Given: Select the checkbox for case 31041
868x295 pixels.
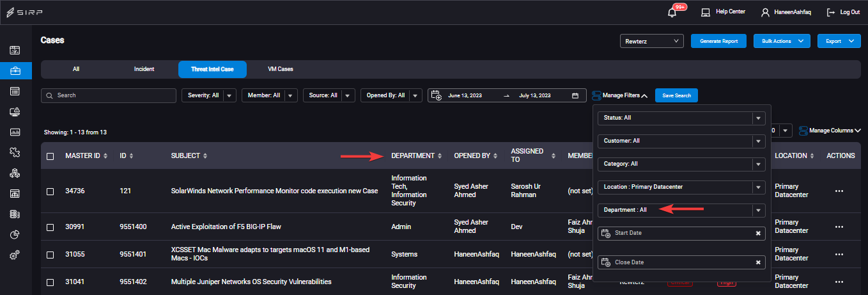Looking at the screenshot, I should [x=50, y=282].
